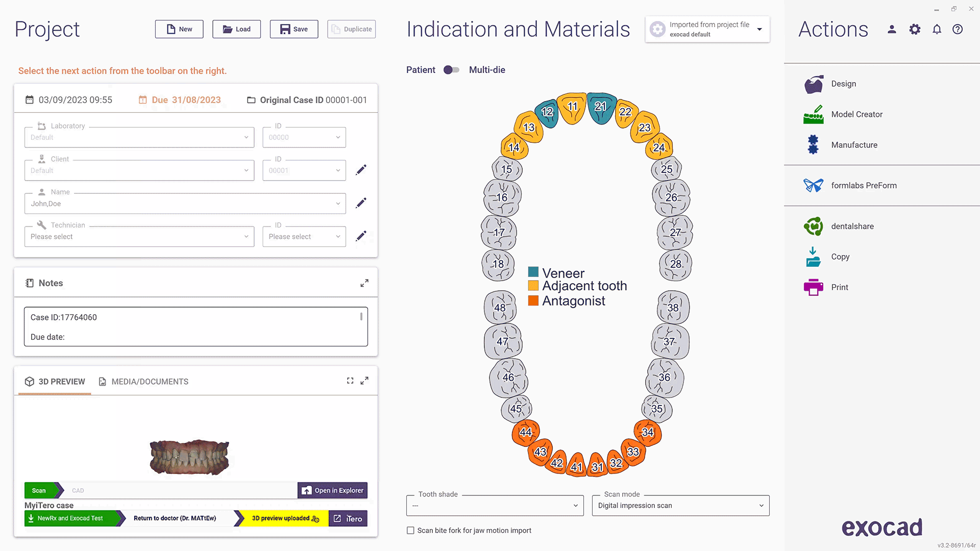Click the dentalshare icon
Viewport: 980px width, 551px height.
click(x=813, y=226)
